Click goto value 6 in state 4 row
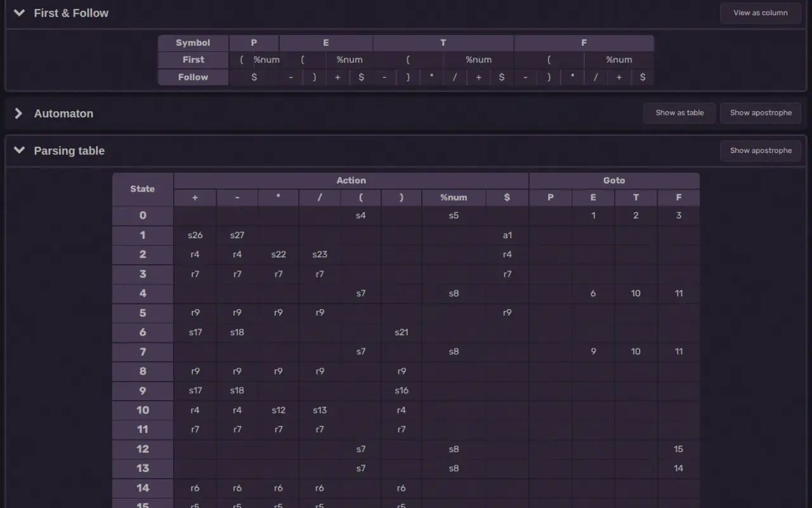Viewport: 812px width, 508px height. [593, 293]
